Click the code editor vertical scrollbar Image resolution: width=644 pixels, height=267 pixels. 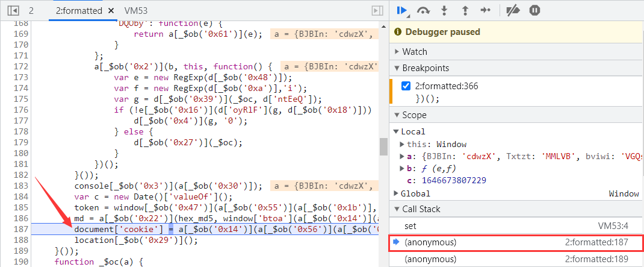pos(383,146)
